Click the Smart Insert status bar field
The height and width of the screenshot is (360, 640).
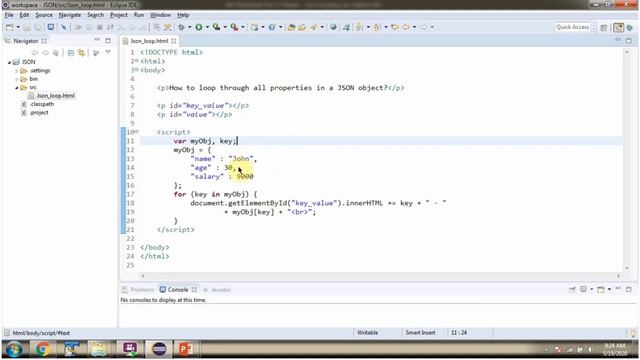click(420, 333)
